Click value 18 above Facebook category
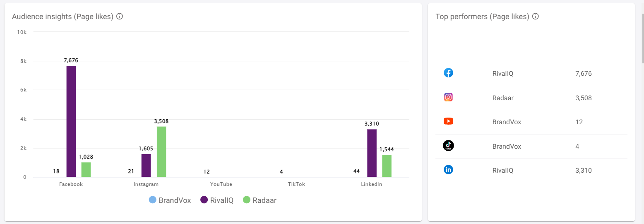This screenshot has height=224, width=644. click(x=56, y=171)
